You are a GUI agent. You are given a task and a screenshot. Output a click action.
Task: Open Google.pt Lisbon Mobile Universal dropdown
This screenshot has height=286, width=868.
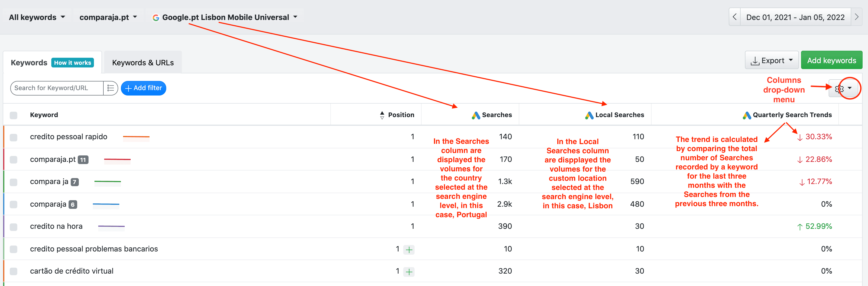point(225,17)
